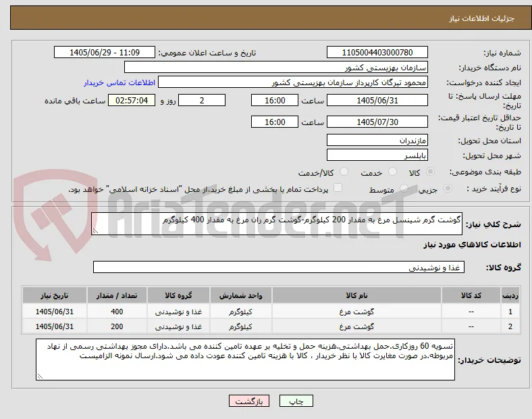Select the کالا/خدمت radio button
The height and width of the screenshot is (419, 532).
point(344,172)
